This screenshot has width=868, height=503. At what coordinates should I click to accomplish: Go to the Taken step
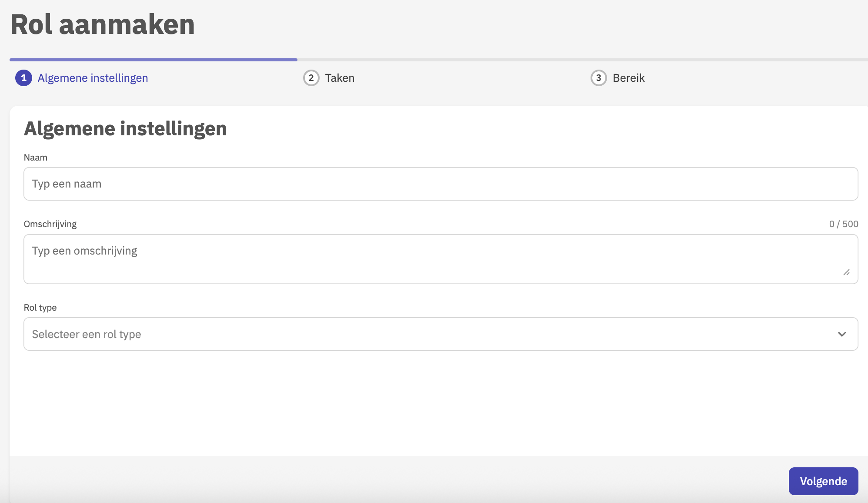pos(340,78)
